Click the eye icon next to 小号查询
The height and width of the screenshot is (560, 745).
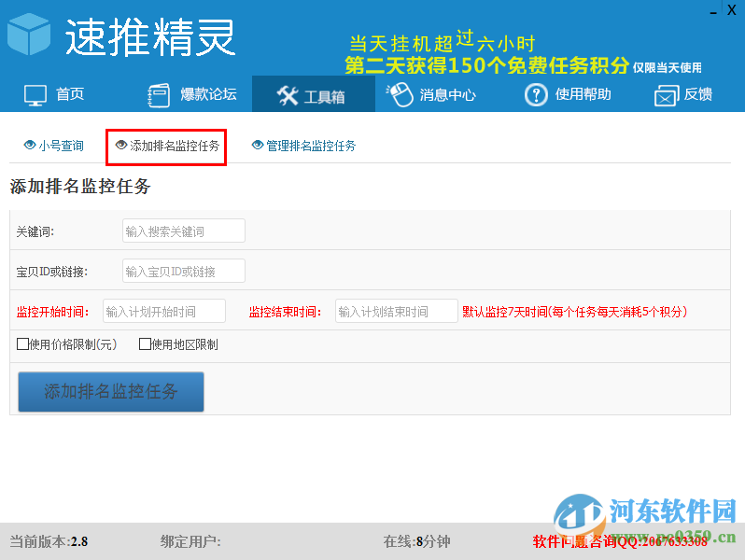point(30,145)
